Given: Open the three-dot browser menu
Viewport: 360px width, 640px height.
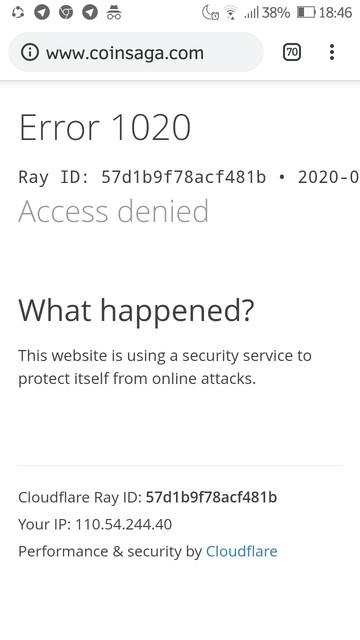Looking at the screenshot, I should (x=332, y=53).
